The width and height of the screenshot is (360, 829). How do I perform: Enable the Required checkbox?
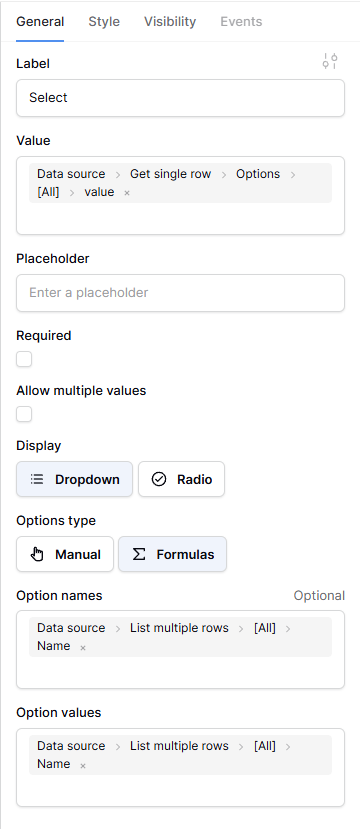coord(24,360)
